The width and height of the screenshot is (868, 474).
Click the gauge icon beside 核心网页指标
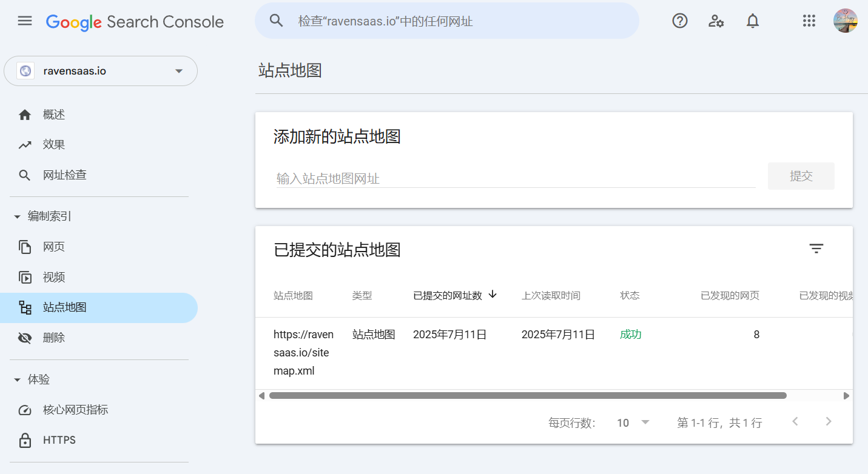pyautogui.click(x=25, y=410)
